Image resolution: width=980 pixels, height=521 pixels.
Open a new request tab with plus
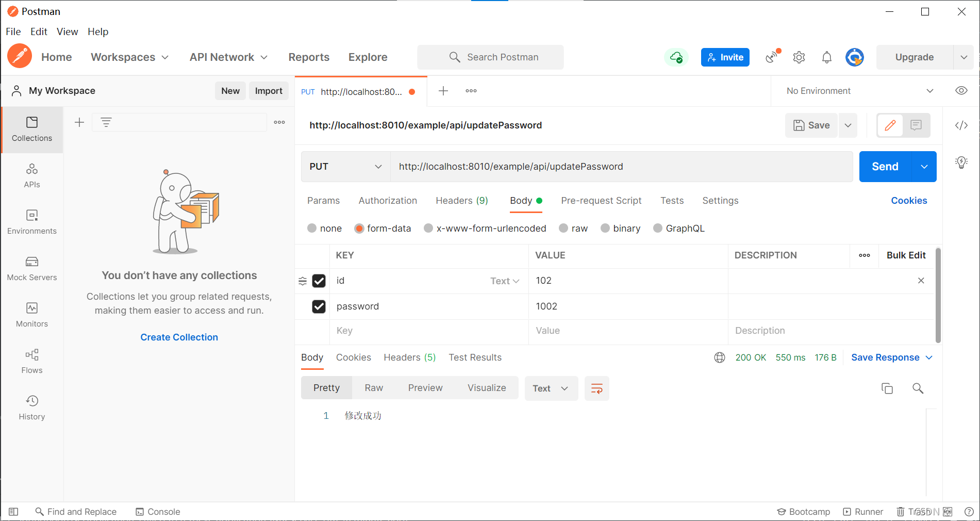[443, 91]
